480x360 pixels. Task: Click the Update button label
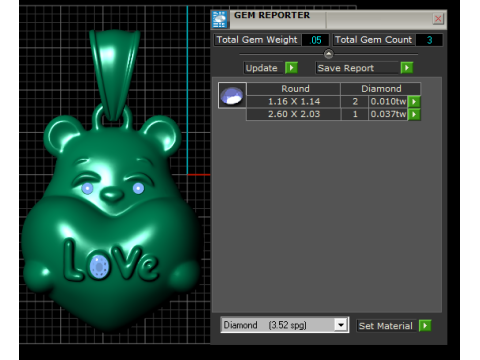(x=262, y=68)
